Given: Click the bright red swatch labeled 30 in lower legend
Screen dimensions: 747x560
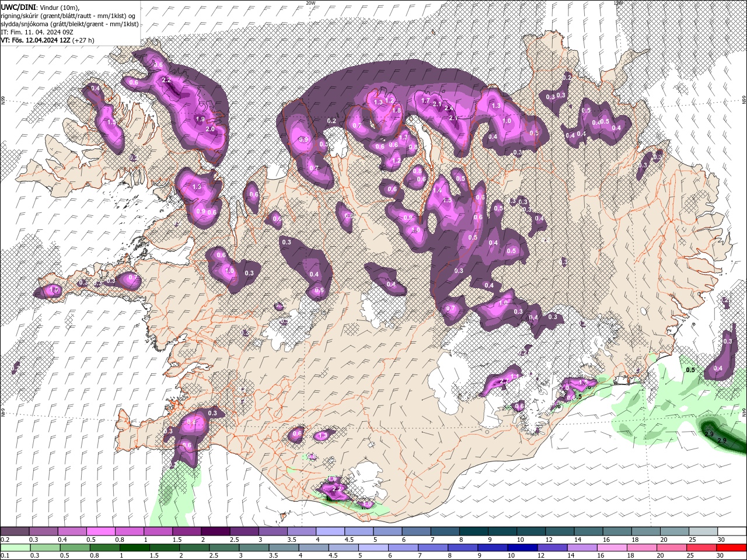Looking at the screenshot, I should pyautogui.click(x=731, y=547).
